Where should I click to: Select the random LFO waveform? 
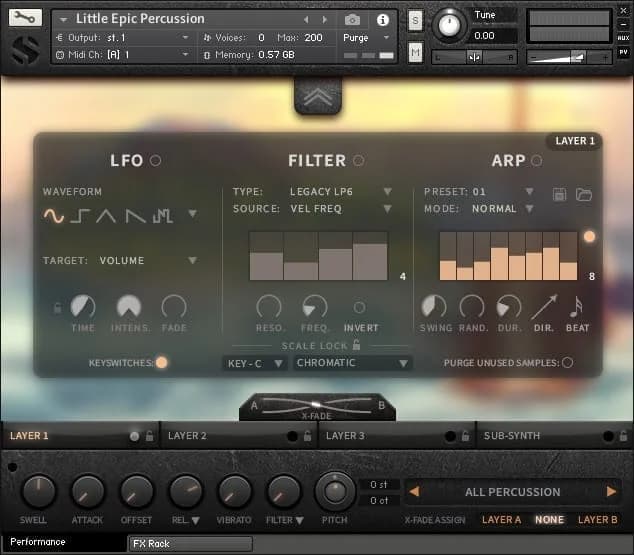coord(163,215)
